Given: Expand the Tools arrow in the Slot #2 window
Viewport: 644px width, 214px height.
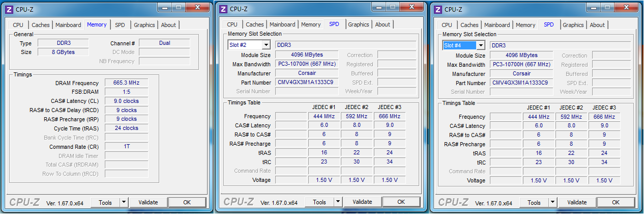Looking at the screenshot, I should click(338, 202).
